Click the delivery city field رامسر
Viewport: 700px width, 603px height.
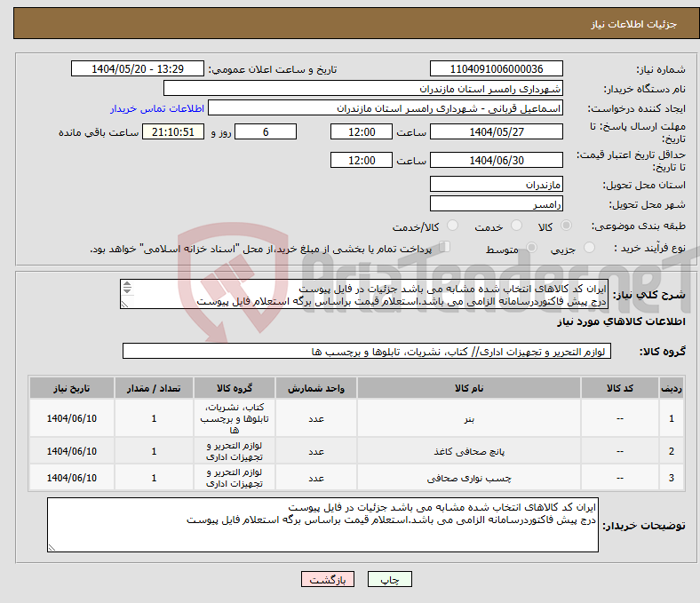click(497, 203)
